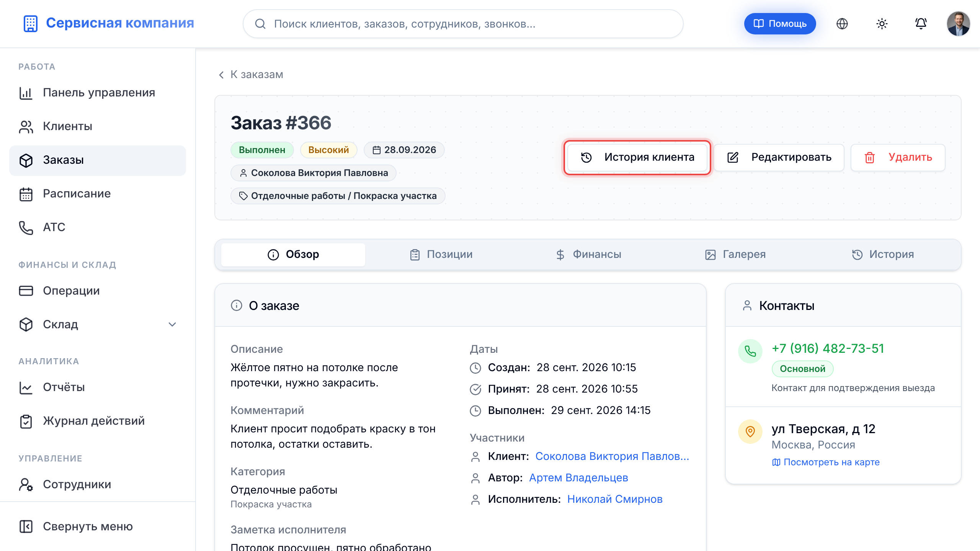Open the Помощь help button
The width and height of the screenshot is (980, 551).
(x=780, y=24)
